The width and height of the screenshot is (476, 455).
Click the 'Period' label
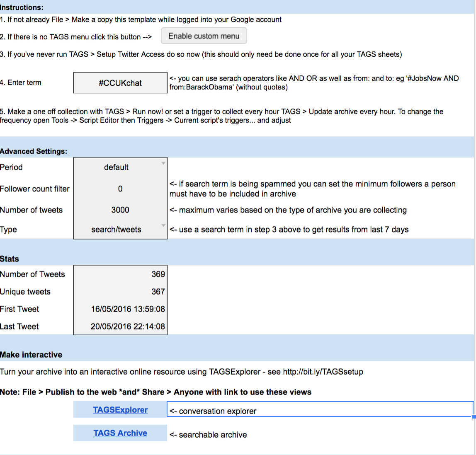11,167
